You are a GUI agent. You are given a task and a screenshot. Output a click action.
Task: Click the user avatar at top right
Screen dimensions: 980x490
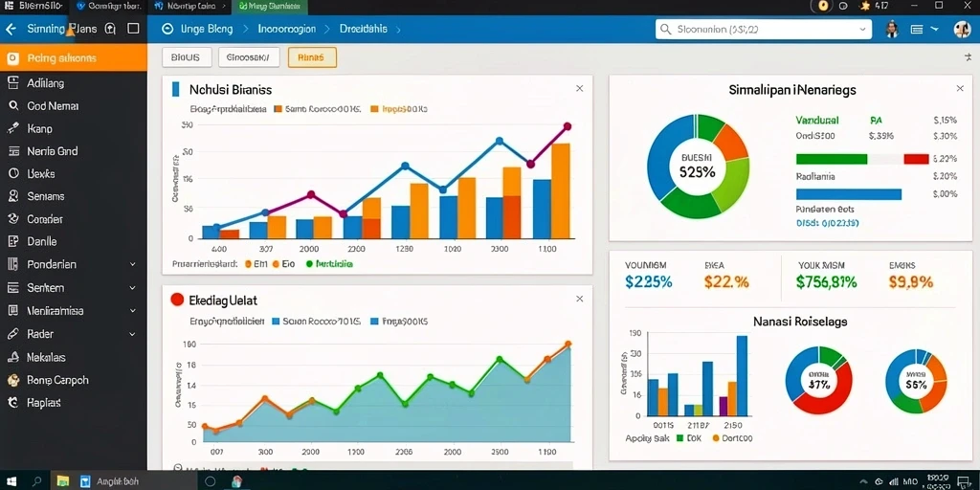962,29
